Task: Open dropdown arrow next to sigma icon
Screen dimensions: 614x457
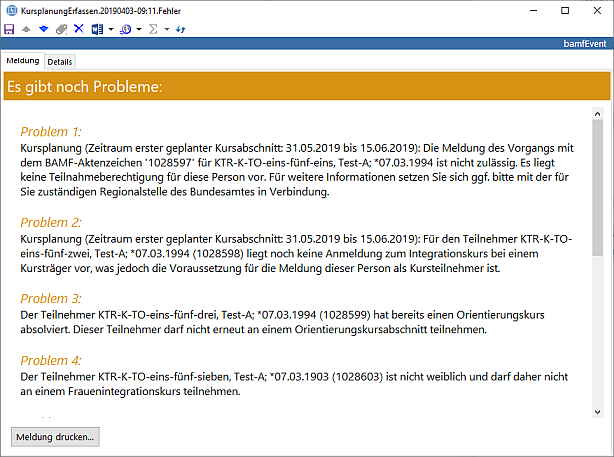Action: click(166, 29)
